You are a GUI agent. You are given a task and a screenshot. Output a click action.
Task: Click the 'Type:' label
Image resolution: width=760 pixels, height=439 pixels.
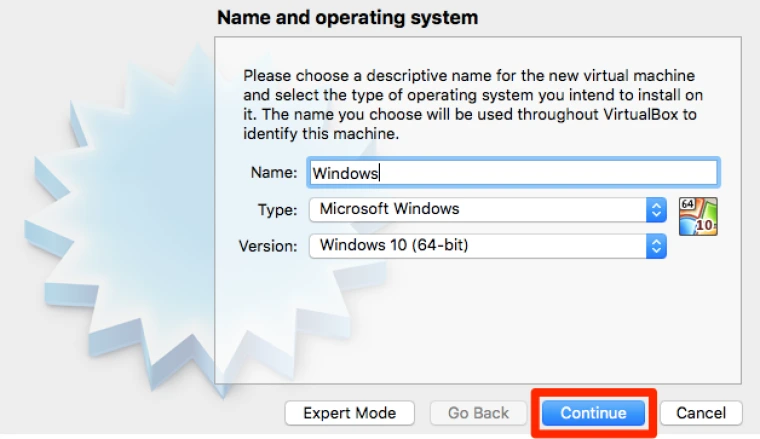277,210
